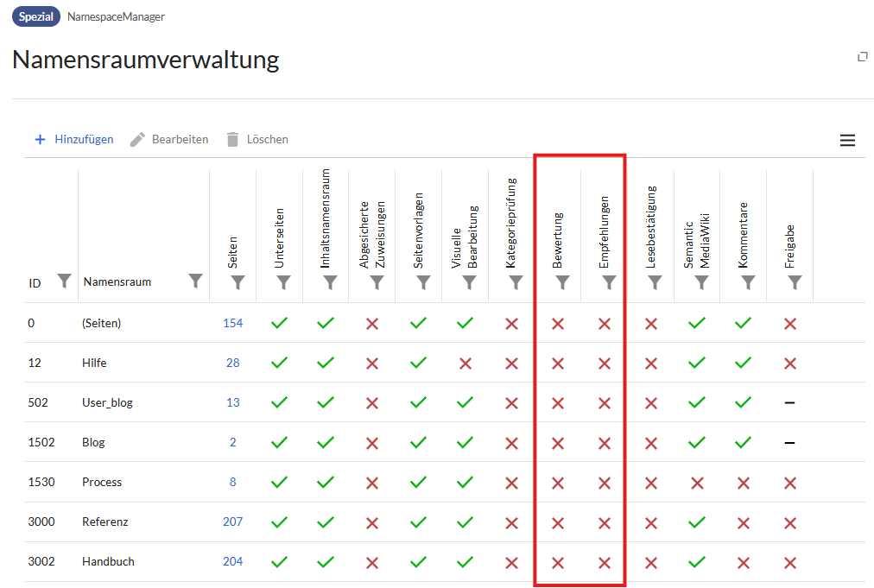Open filter for the ID column
This screenshot has width=874, height=588.
63,280
